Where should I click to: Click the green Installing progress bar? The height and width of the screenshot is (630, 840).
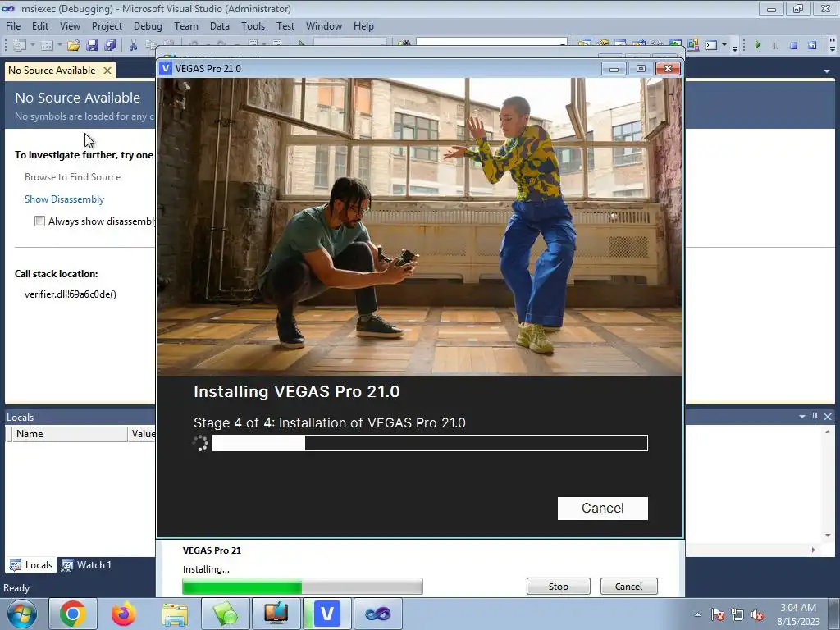[x=303, y=586]
